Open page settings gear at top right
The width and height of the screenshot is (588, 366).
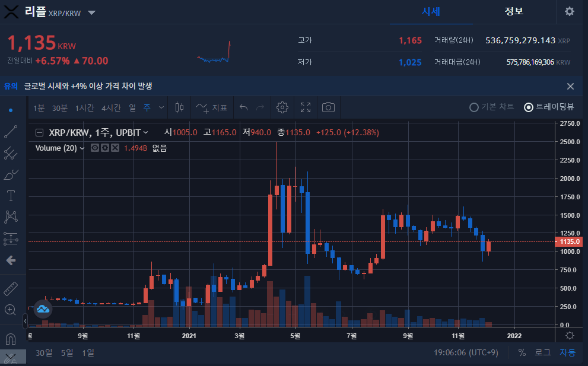tap(570, 11)
